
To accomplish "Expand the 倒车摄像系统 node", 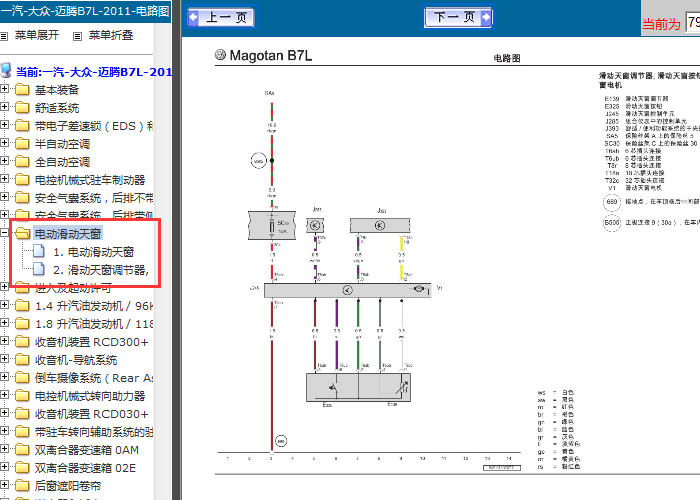I will 4,377.
